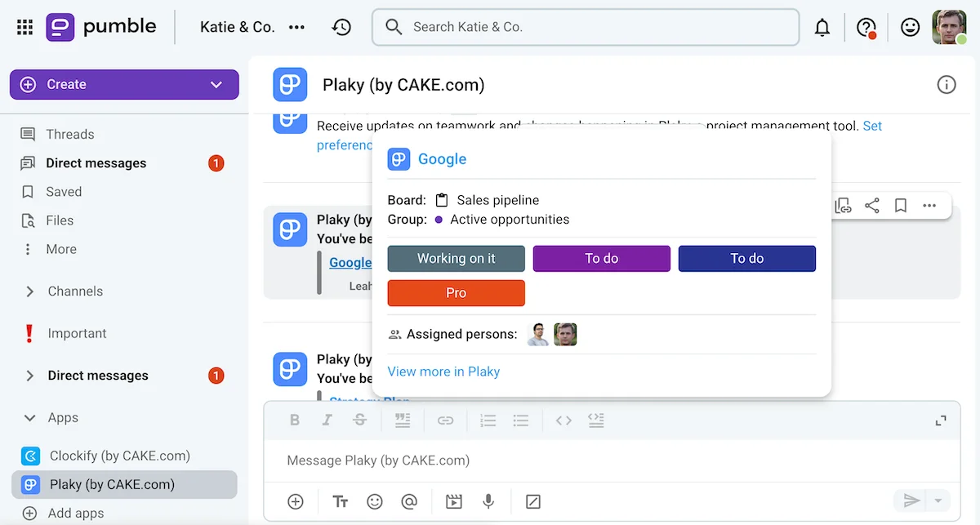The width and height of the screenshot is (980, 525).
Task: Toggle ordered list formatting
Action: tap(488, 420)
